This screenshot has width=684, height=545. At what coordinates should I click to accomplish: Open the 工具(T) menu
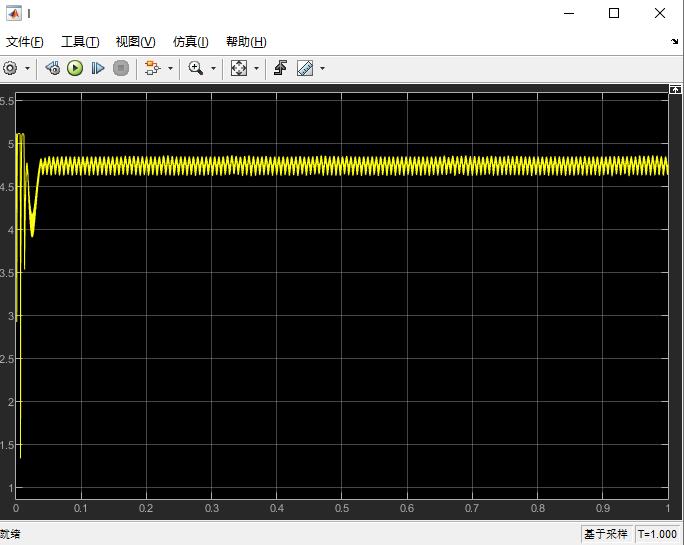[80, 42]
